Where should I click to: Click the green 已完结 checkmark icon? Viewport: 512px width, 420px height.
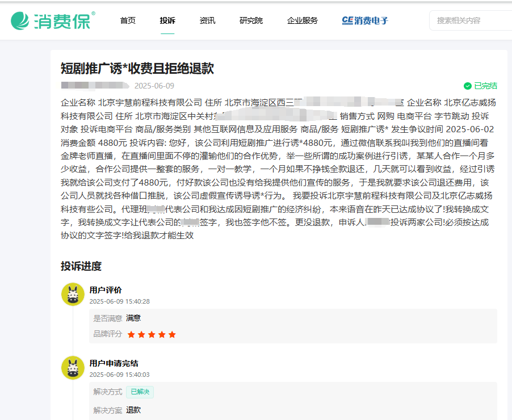468,86
